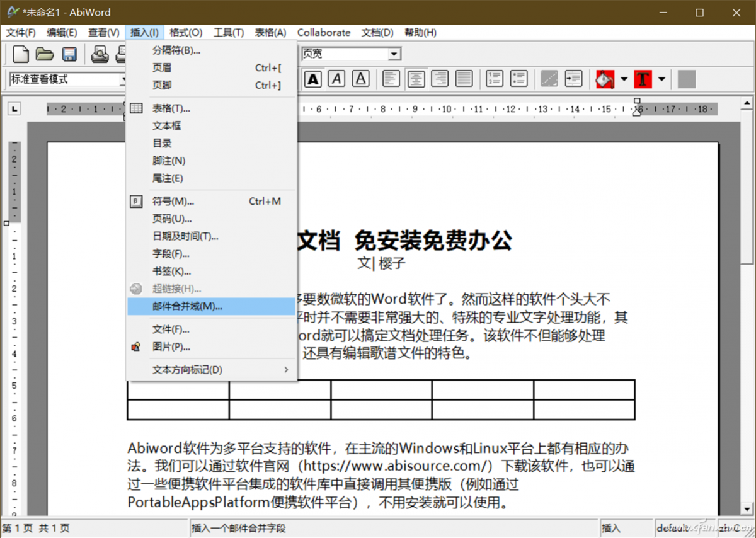Screen dimensions: 756x538
Task: Open an existing document
Action: tap(44, 54)
